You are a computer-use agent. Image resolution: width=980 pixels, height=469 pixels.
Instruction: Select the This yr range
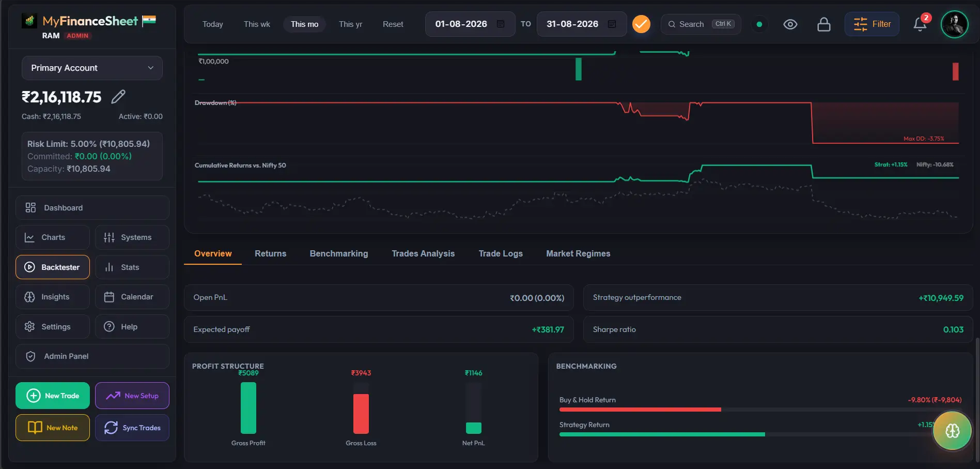click(x=350, y=24)
